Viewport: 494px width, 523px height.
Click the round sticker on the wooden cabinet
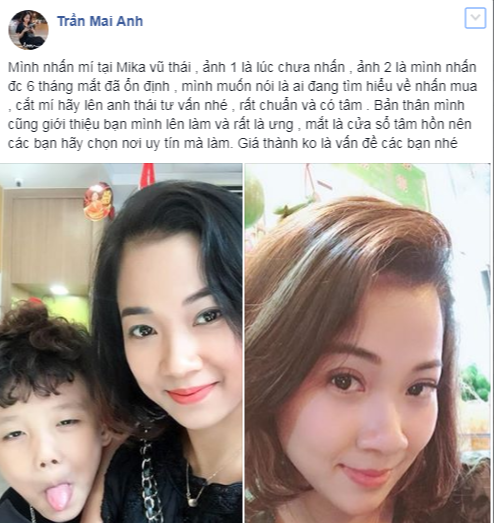tap(98, 202)
